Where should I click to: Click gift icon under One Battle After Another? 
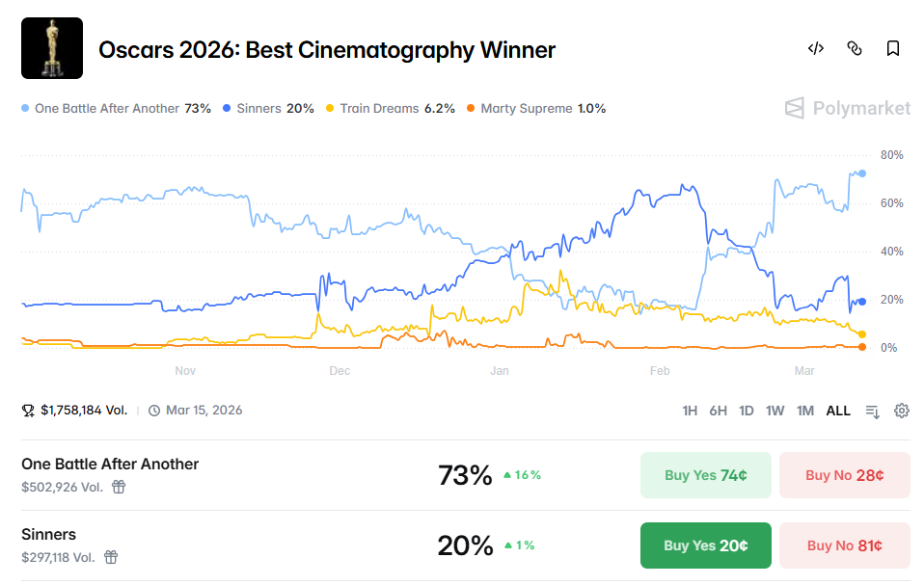pos(119,487)
